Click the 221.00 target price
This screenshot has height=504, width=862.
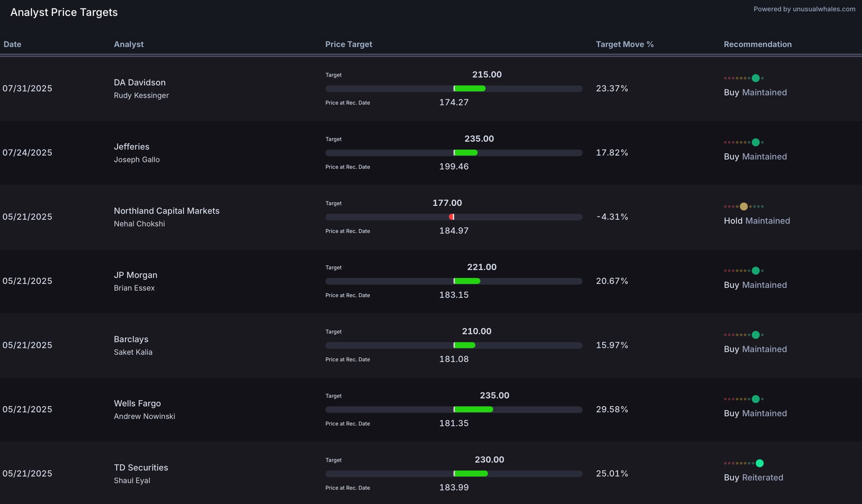tap(482, 267)
